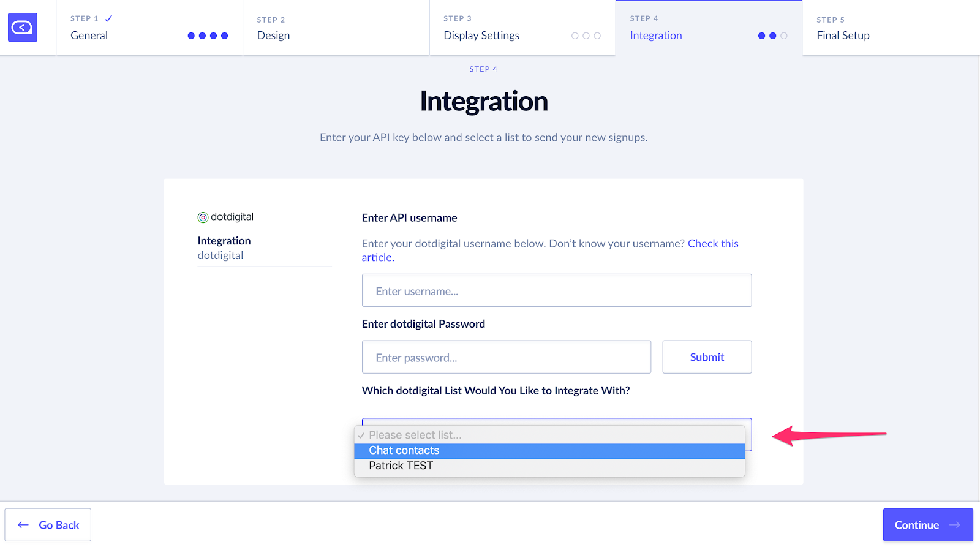The image size is (980, 547).
Task: Click the dotdigital logo icon
Action: pos(203,217)
